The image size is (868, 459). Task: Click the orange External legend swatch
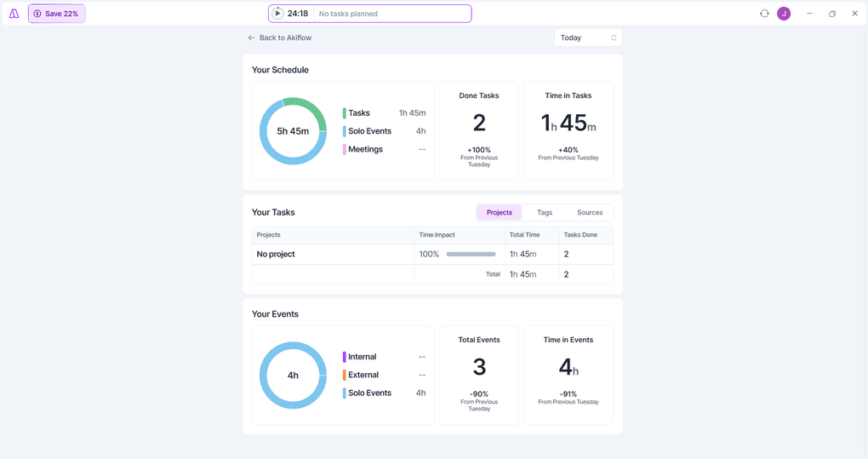[x=345, y=375]
